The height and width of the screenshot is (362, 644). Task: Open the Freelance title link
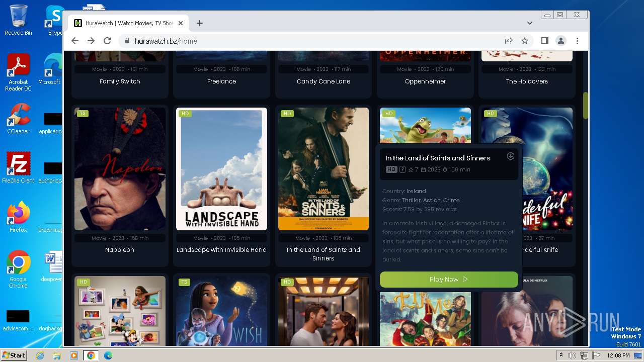[x=221, y=81]
